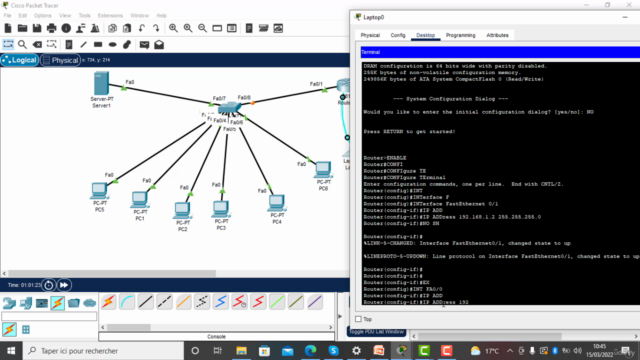Viewport: 640px width, 360px height.
Task: Click the PC4 computer icon
Action: pyautogui.click(x=277, y=203)
